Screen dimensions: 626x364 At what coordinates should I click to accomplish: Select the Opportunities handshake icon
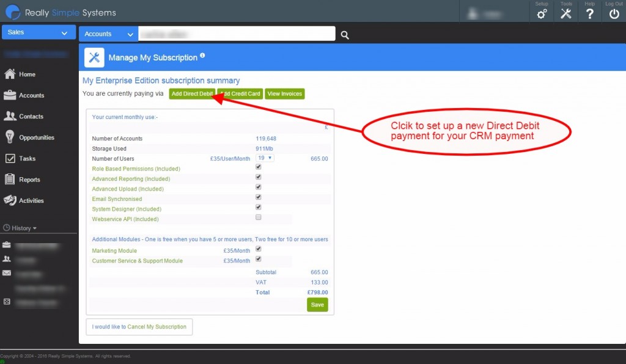[11, 137]
